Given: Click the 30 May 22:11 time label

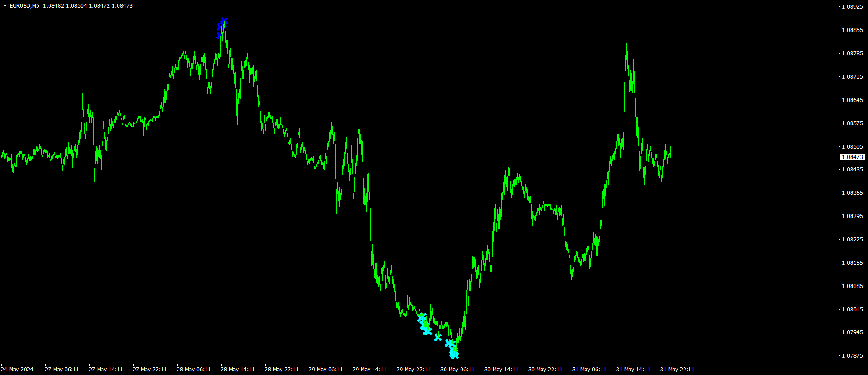Looking at the screenshot, I should click(x=545, y=370).
